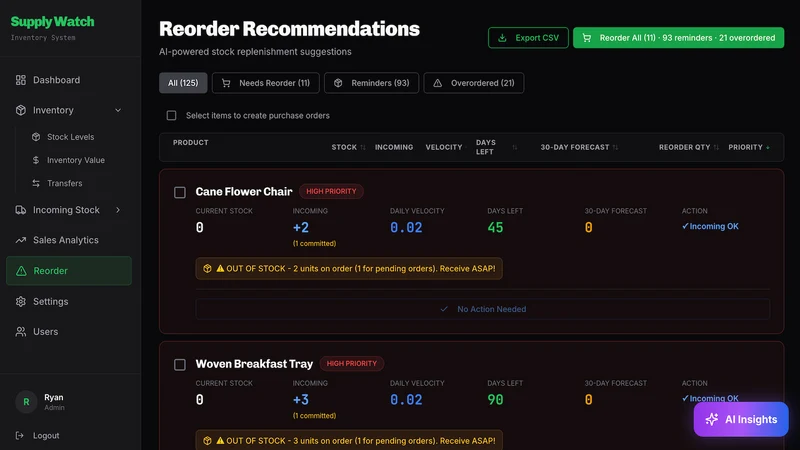Click the No Action Needed bar
The image size is (800, 450).
tap(483, 309)
